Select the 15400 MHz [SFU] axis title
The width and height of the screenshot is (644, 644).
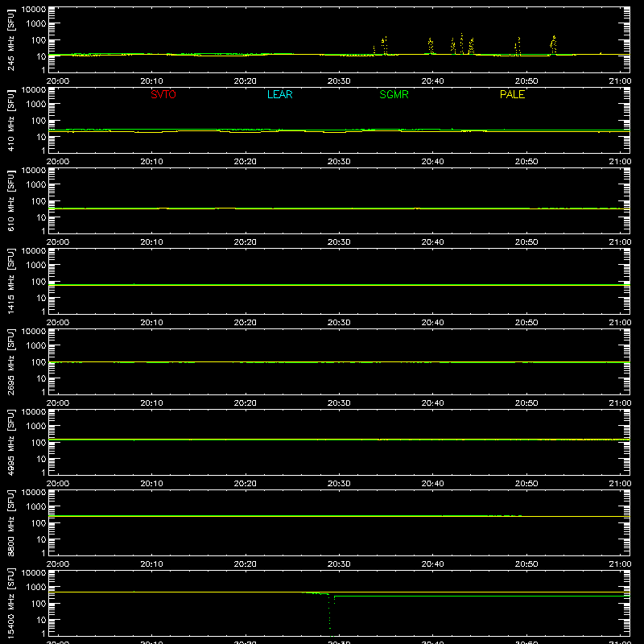tap(10, 603)
